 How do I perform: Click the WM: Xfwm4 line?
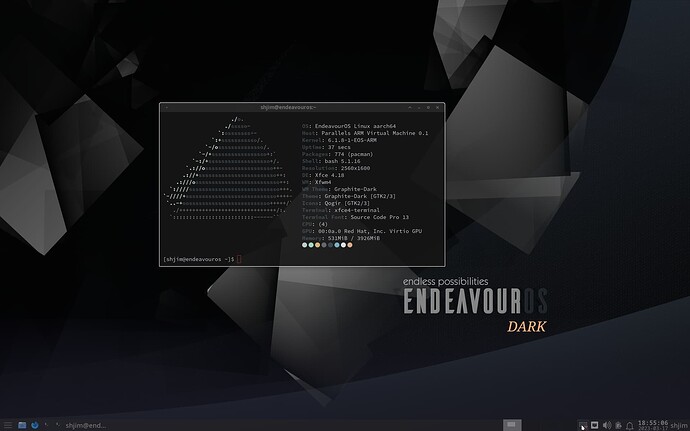316,182
